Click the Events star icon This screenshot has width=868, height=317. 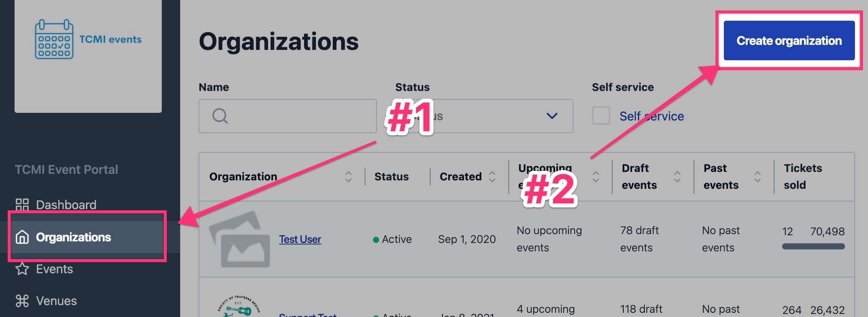coord(22,269)
